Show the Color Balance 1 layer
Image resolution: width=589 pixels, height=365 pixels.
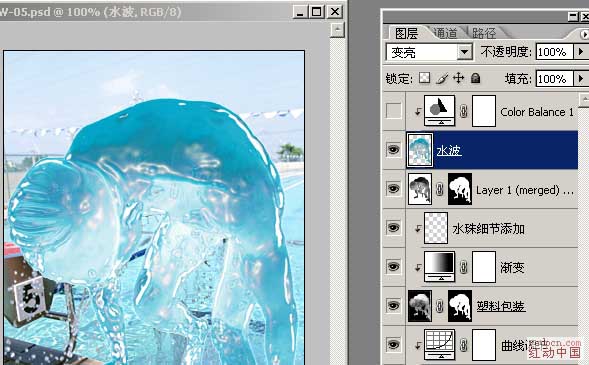[x=393, y=111]
